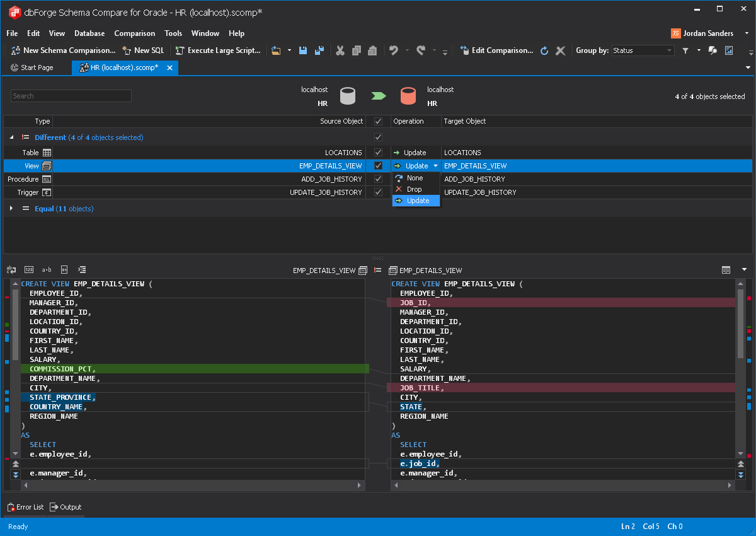Click the Paste clipboard icon
756x536 pixels.
click(372, 50)
